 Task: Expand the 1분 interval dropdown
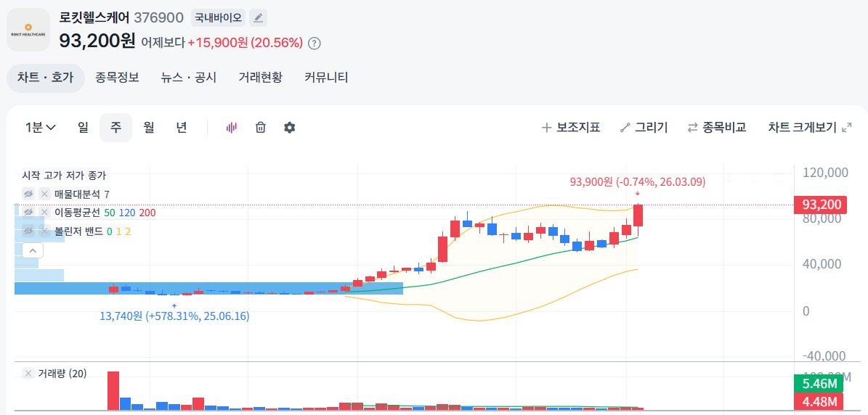41,128
